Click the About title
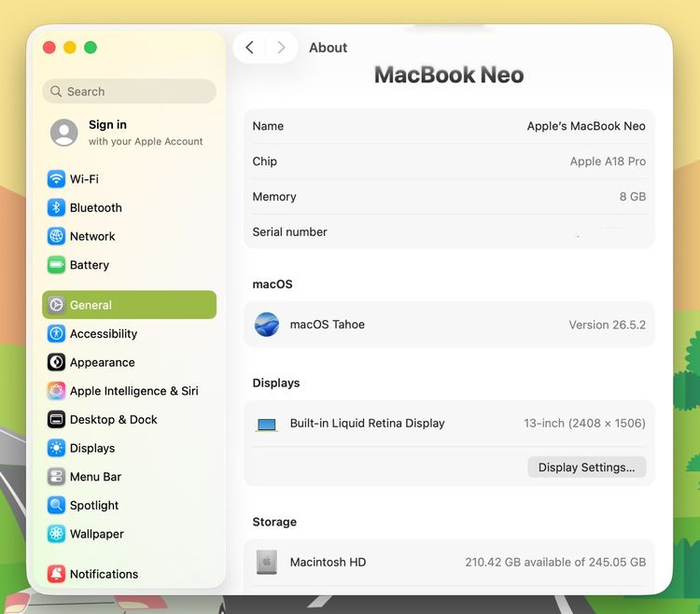 tap(329, 48)
